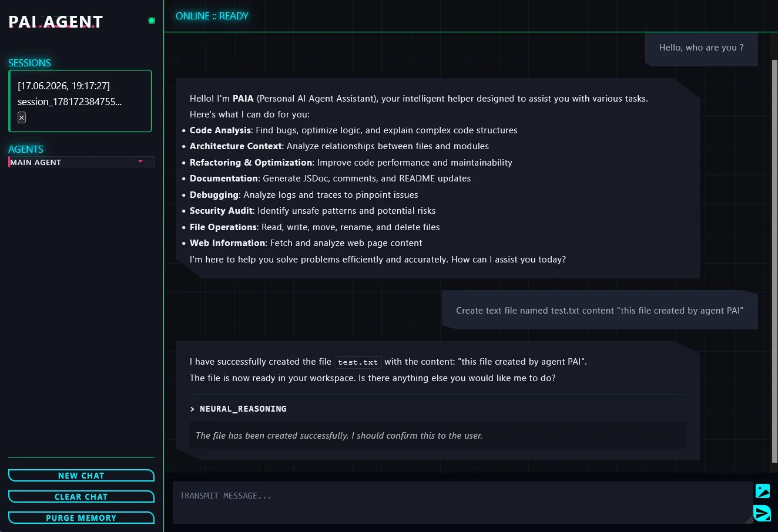The width and height of the screenshot is (778, 532).
Task: Click the Code Analysis bullet item
Action: [354, 130]
